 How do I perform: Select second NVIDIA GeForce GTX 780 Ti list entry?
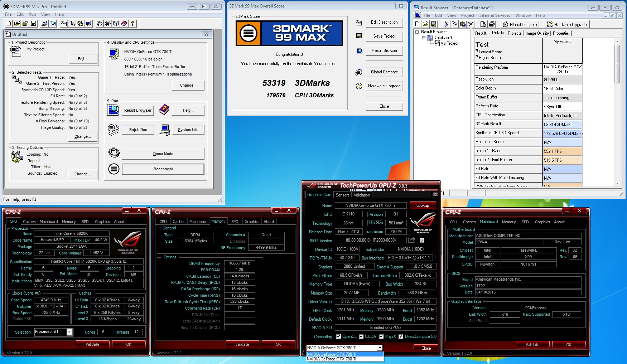344,359
